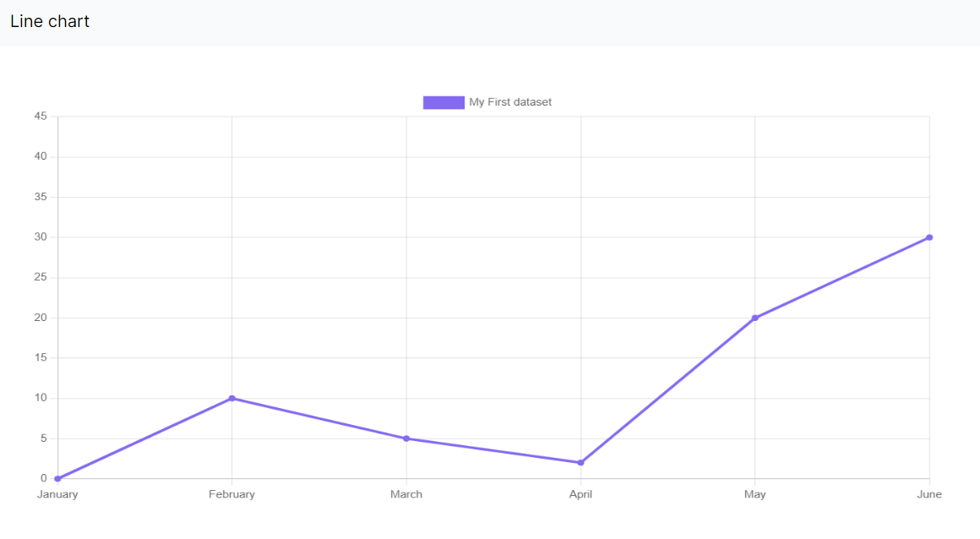Click the January axis label
This screenshot has height=539, width=980.
pos(57,494)
